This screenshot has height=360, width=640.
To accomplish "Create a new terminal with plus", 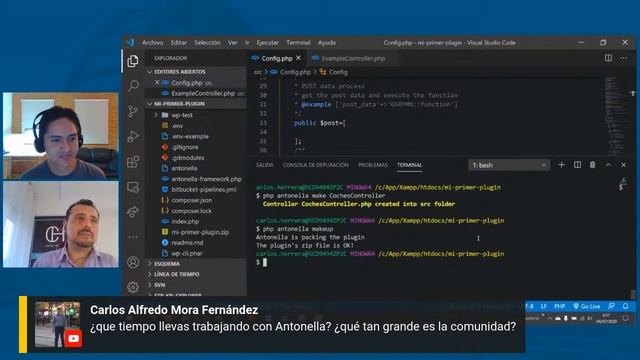I will pos(562,165).
